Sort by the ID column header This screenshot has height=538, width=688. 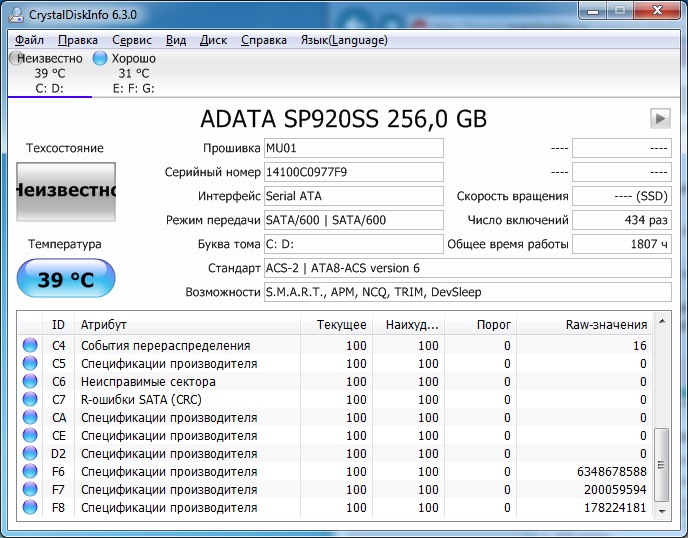point(58,325)
